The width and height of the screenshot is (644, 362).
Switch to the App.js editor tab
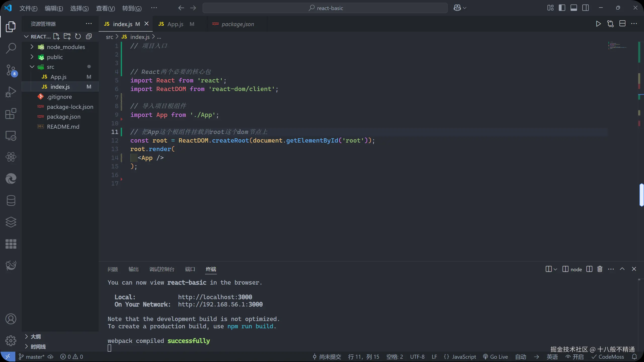175,24
